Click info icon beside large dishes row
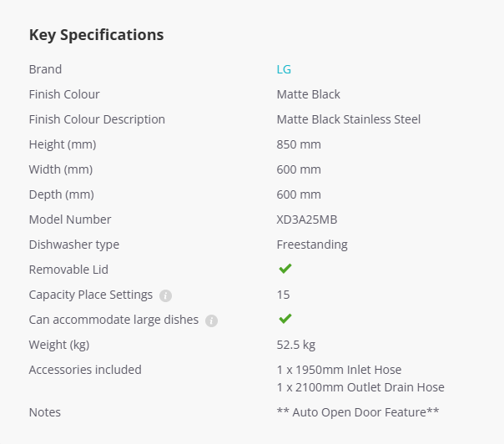Viewport: 504px width, 444px height. (211, 320)
